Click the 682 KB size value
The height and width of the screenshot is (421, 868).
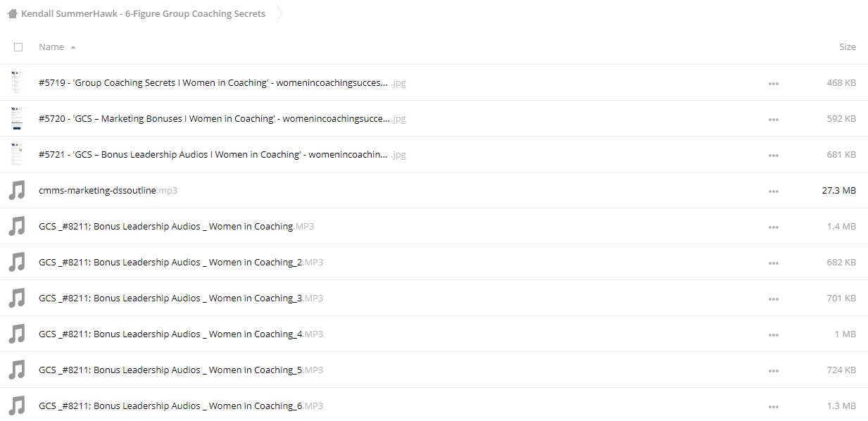pos(841,263)
